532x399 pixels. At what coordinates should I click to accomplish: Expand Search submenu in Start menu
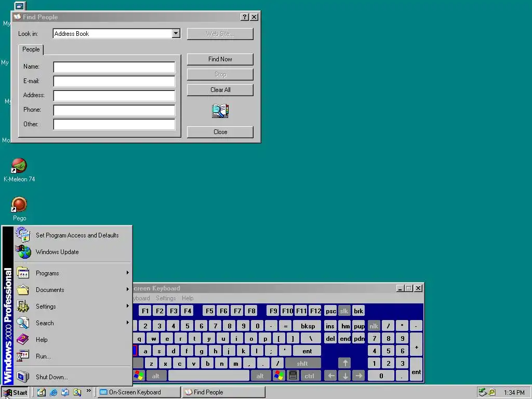pyautogui.click(x=73, y=323)
